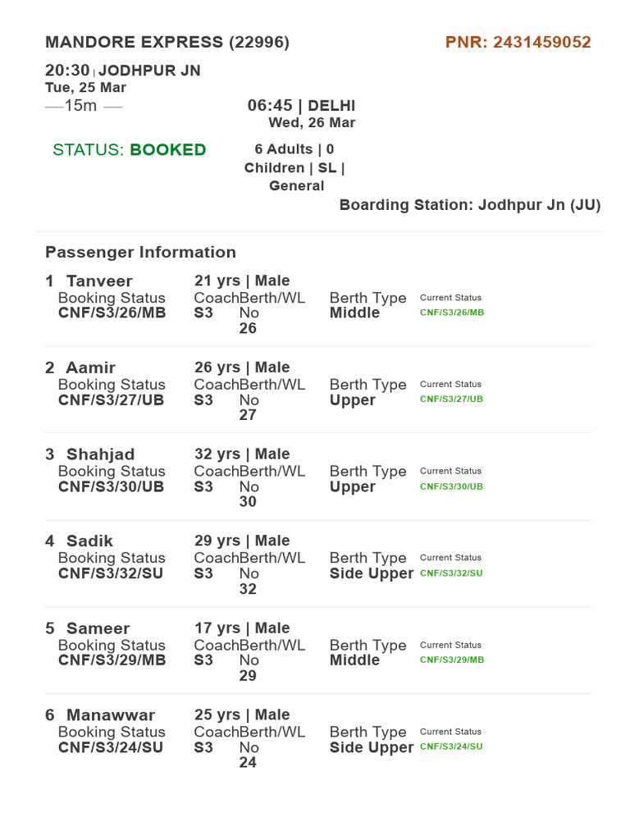The image size is (630, 840).
Task: Select passenger name Sameer
Action: (x=98, y=628)
